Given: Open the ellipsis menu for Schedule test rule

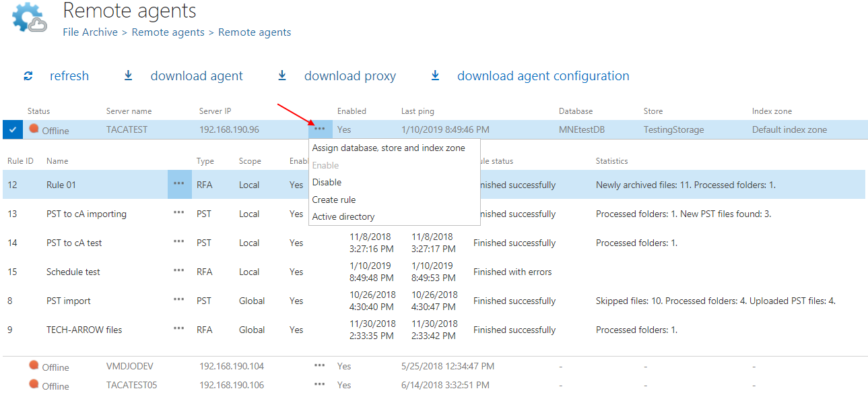Looking at the screenshot, I should click(x=178, y=271).
